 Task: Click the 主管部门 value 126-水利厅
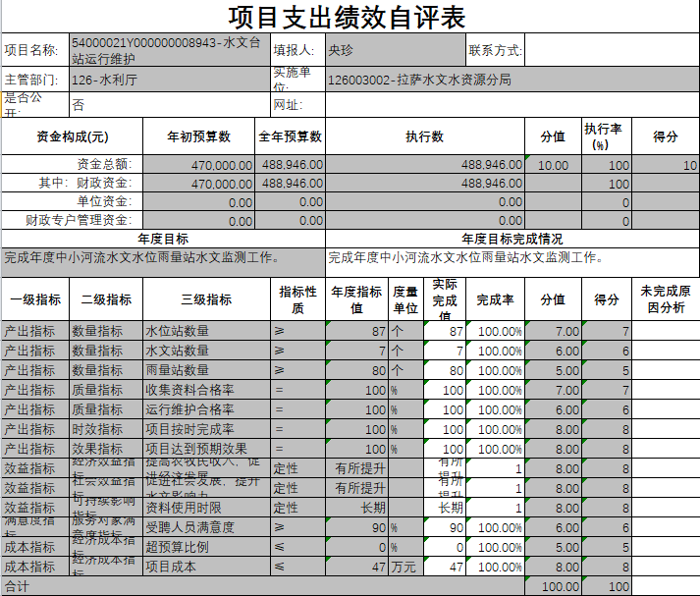pos(170,80)
